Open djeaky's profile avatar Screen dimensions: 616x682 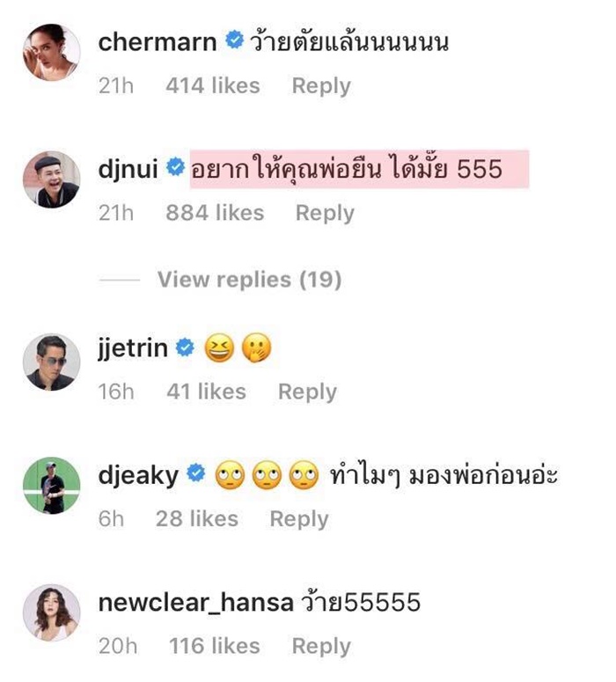click(51, 486)
